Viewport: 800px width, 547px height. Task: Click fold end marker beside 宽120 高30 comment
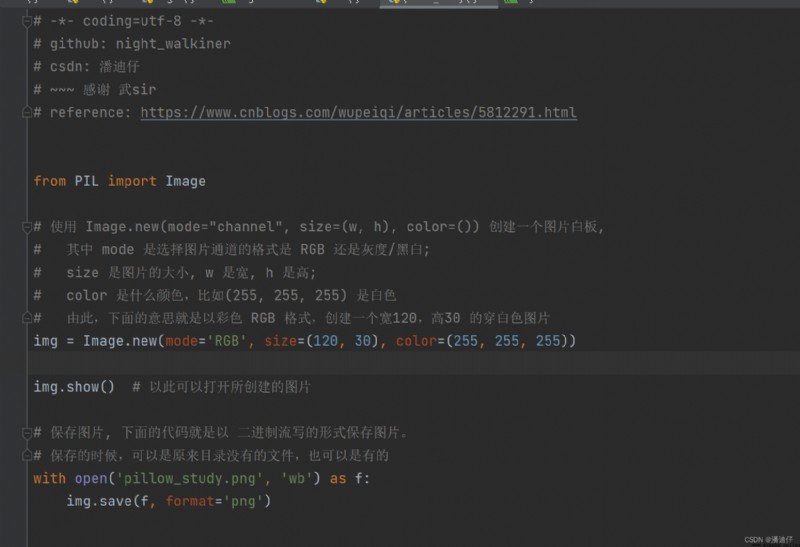[x=27, y=318]
